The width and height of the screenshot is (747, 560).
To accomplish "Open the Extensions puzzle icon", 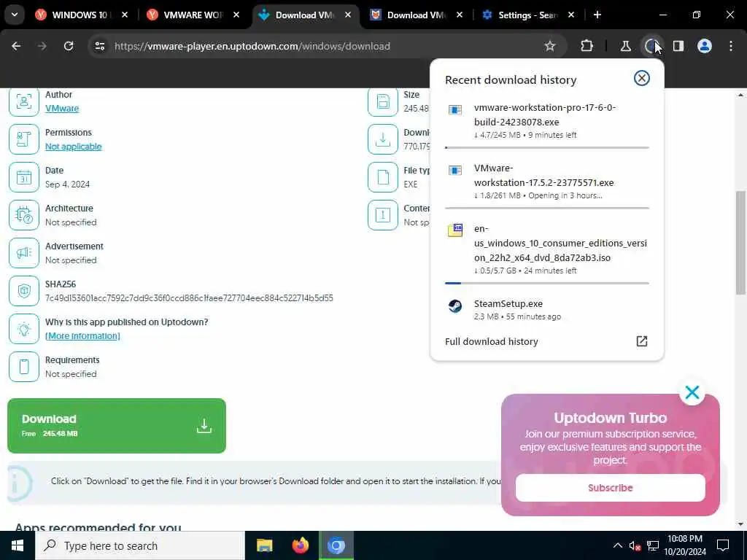I will pyautogui.click(x=587, y=46).
